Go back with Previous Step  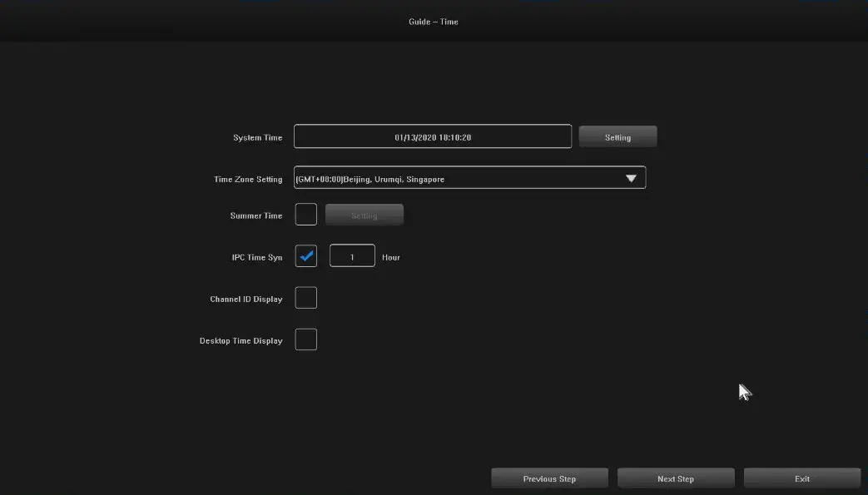549,478
